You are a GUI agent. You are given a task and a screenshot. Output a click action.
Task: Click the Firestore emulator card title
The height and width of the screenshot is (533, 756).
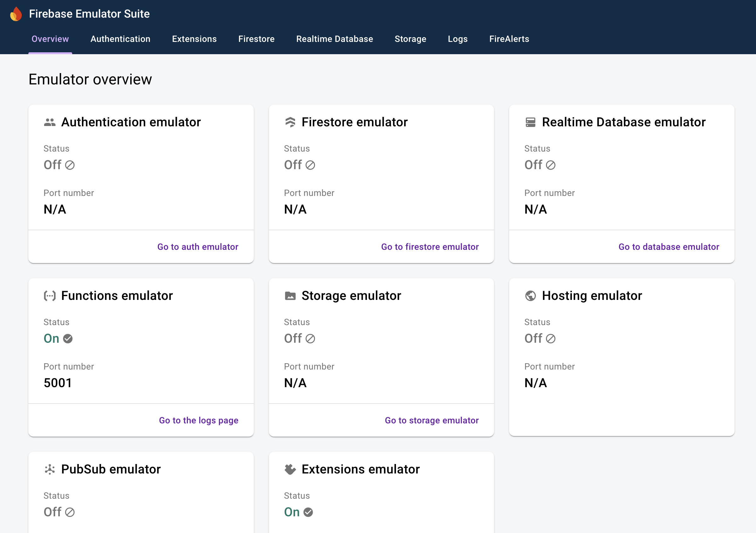[355, 122]
